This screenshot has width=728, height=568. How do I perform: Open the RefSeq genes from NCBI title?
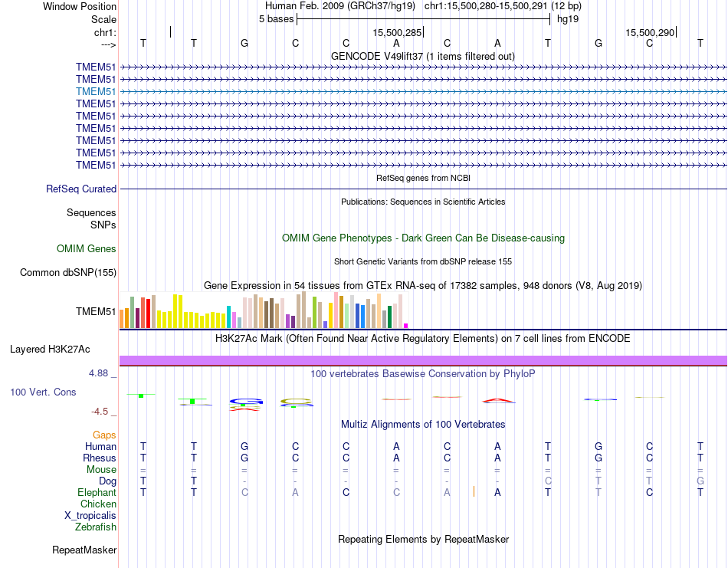point(423,178)
